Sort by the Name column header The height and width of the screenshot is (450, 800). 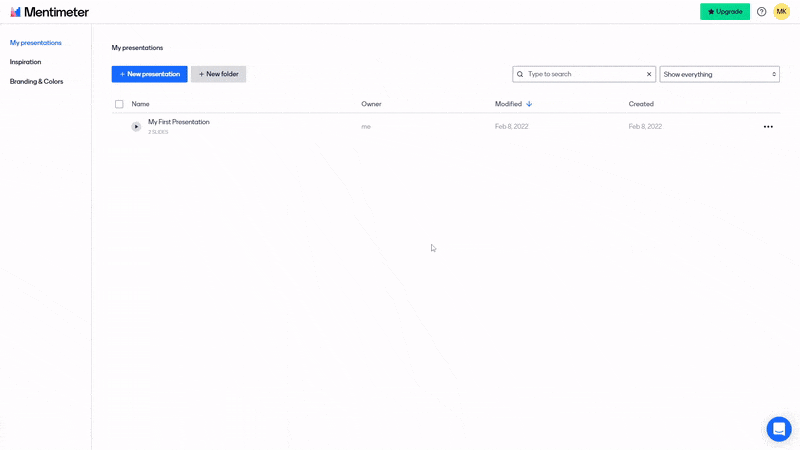point(140,104)
